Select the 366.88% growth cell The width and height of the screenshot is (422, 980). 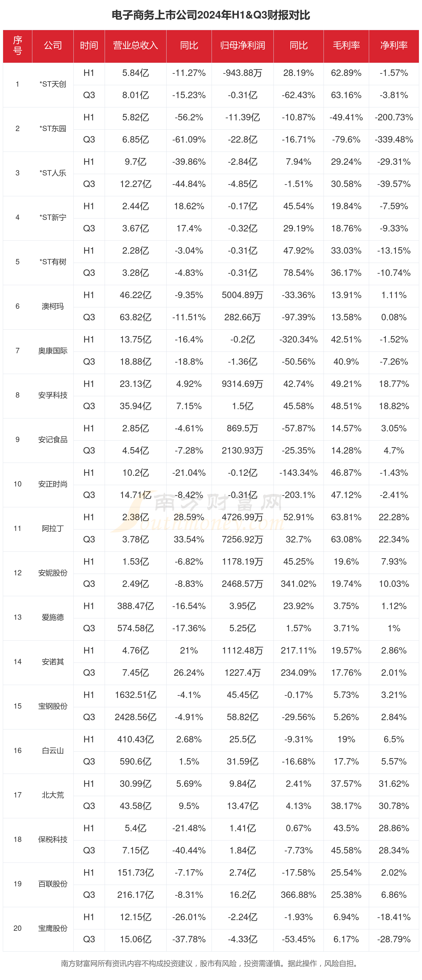298,895
